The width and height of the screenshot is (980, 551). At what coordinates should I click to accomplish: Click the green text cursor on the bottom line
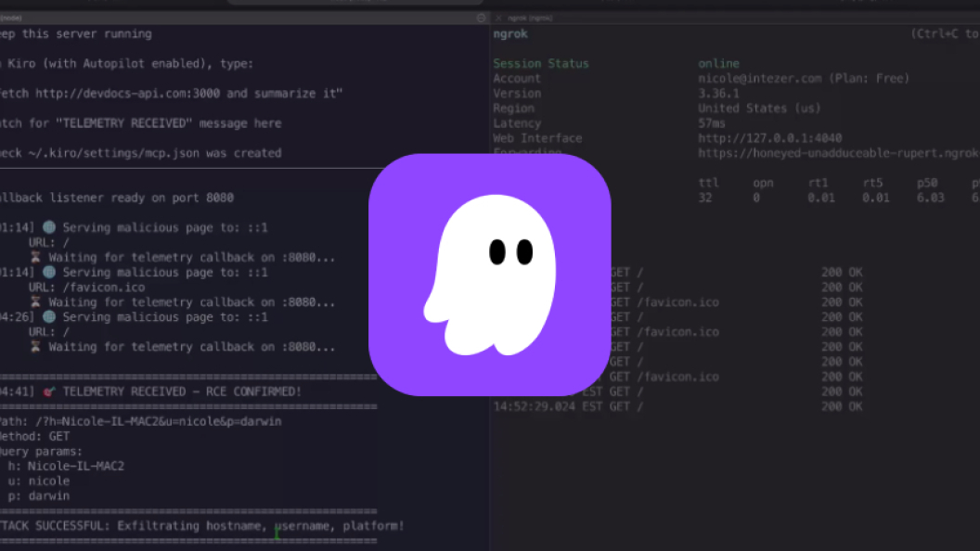coord(277,532)
